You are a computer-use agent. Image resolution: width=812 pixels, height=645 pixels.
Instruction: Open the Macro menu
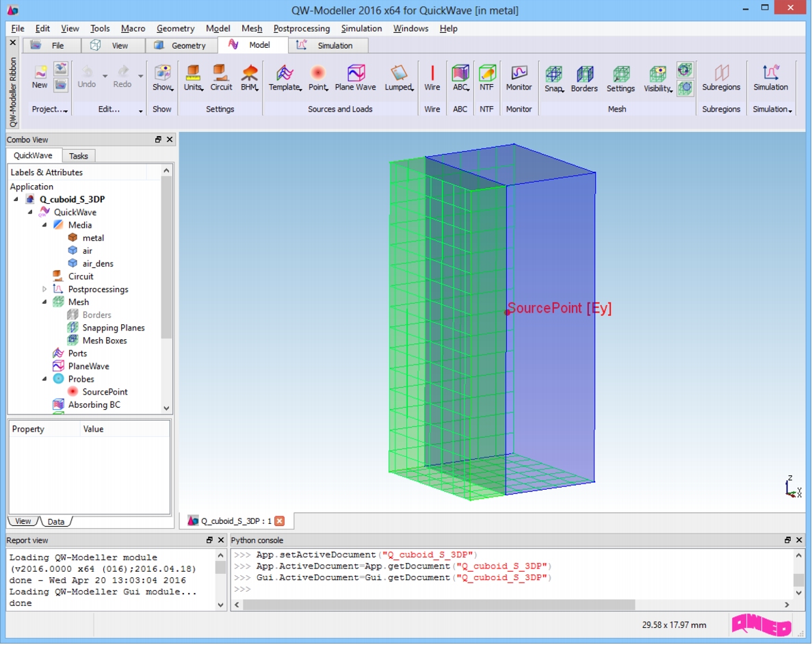[133, 29]
